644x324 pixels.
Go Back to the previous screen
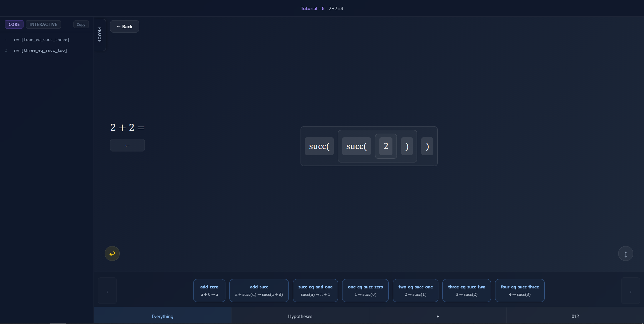(124, 27)
